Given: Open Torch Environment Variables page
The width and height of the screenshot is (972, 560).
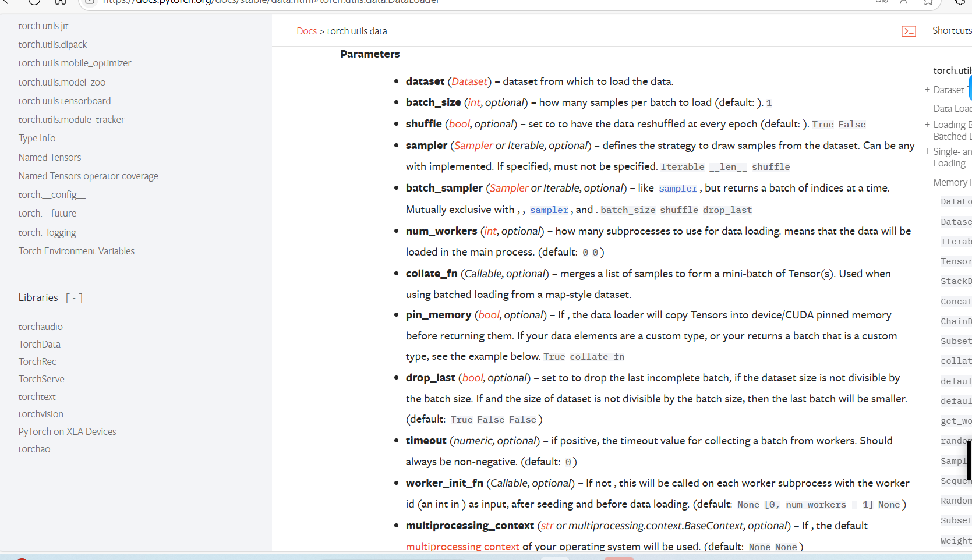Looking at the screenshot, I should (76, 251).
